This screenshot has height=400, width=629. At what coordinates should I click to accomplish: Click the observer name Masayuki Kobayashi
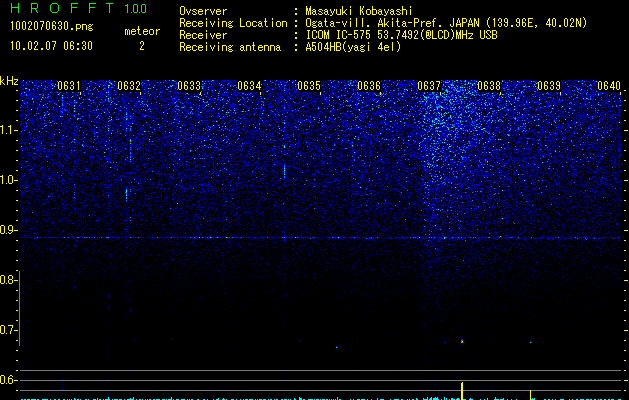359,11
